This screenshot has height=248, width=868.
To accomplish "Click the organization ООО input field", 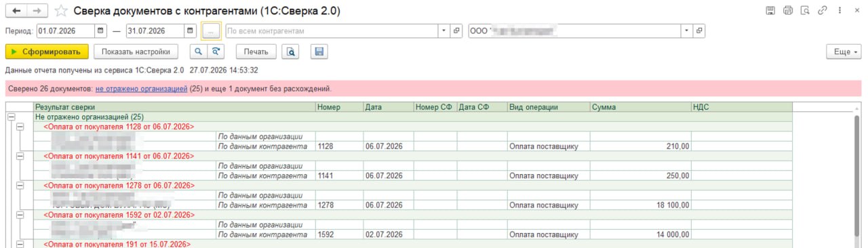I will [x=574, y=31].
